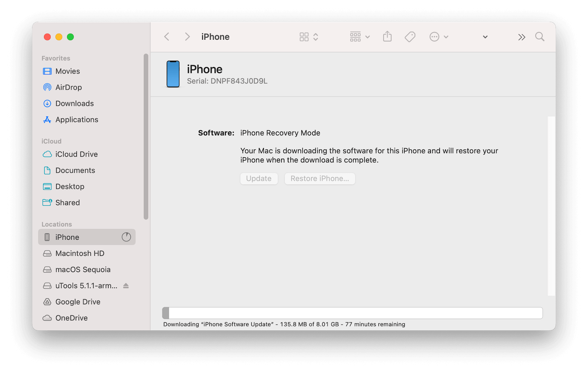Click the Applications A-shaped icon
588x373 pixels.
(47, 120)
